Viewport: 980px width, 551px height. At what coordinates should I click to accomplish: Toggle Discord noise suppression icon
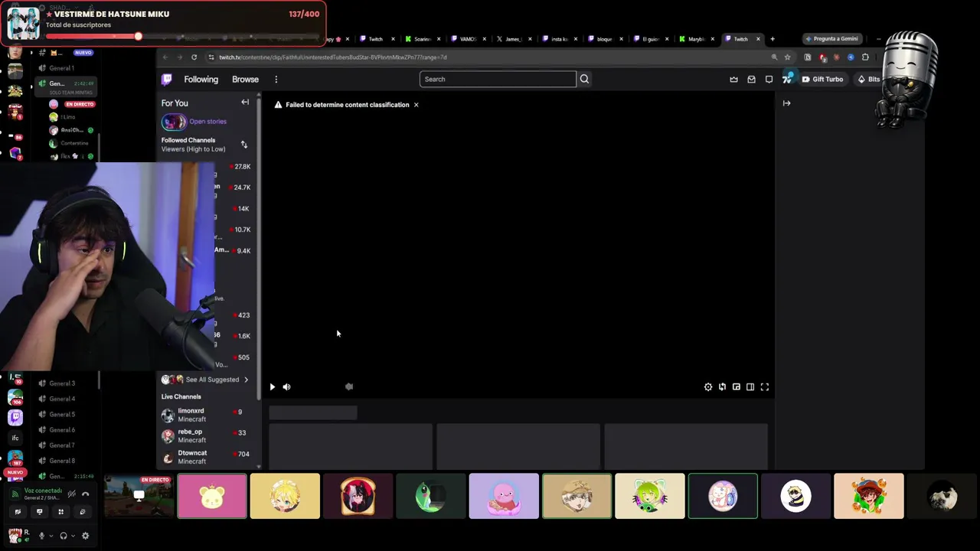(72, 494)
